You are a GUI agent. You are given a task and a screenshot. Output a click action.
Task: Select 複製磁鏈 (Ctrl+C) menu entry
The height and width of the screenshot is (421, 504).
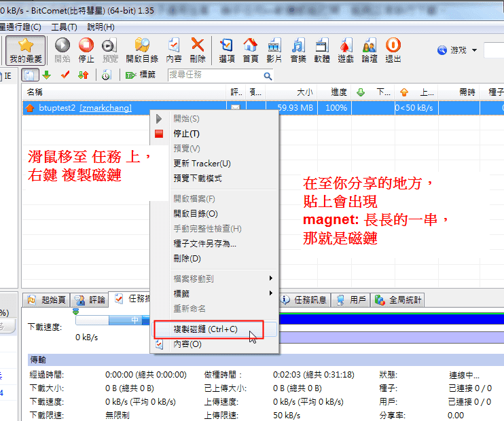point(215,329)
